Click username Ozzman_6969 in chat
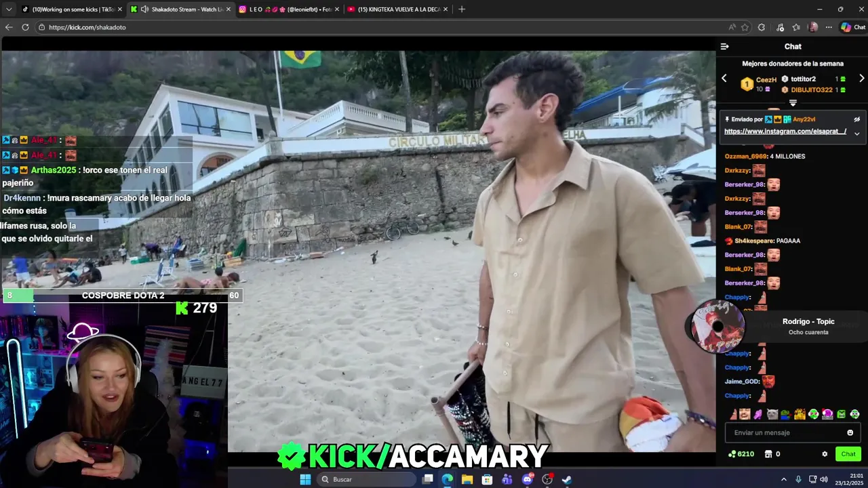The height and width of the screenshot is (488, 868). pyautogui.click(x=746, y=157)
